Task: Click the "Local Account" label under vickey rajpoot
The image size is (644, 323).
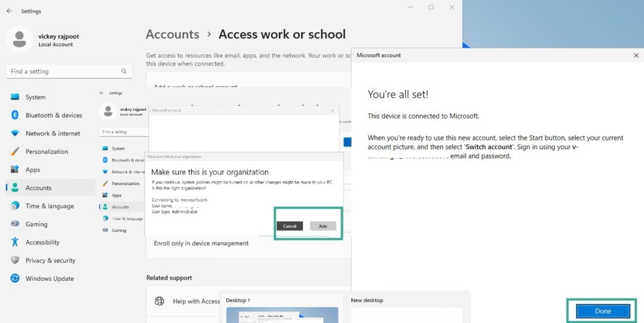Action: coord(55,44)
